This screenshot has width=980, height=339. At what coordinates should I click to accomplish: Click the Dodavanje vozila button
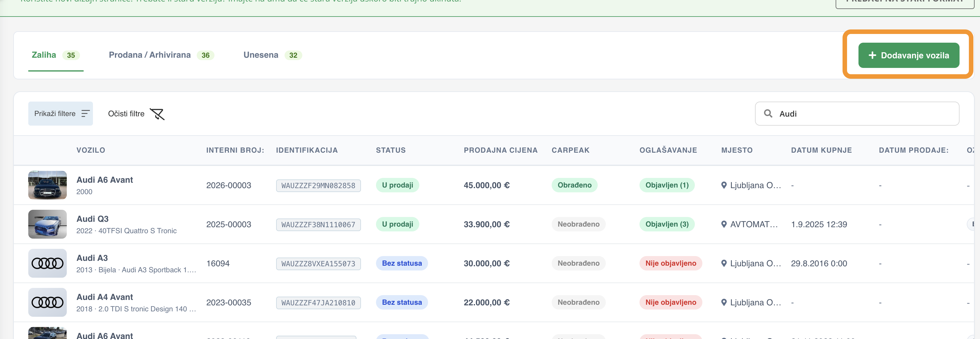(908, 55)
